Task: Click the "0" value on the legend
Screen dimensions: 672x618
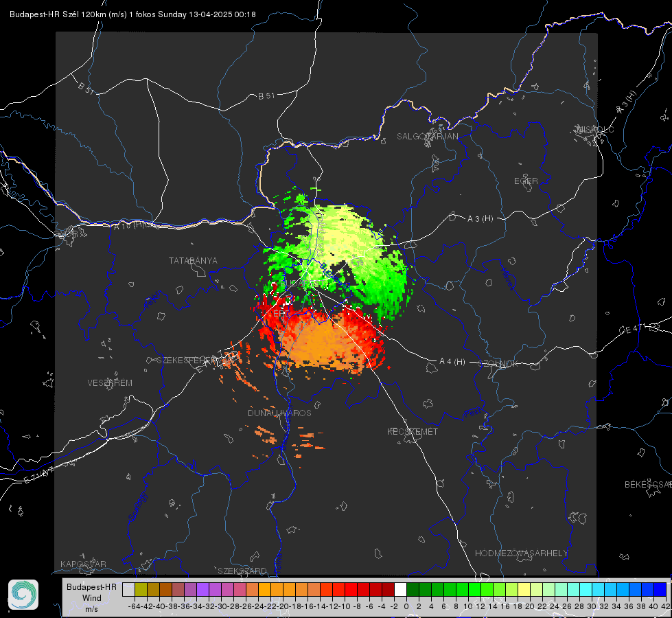Action: click(x=406, y=606)
